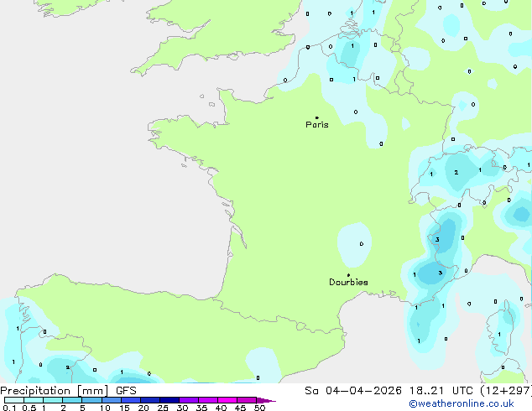Click the Paris location dot marker
The image size is (532, 411).
click(x=317, y=117)
